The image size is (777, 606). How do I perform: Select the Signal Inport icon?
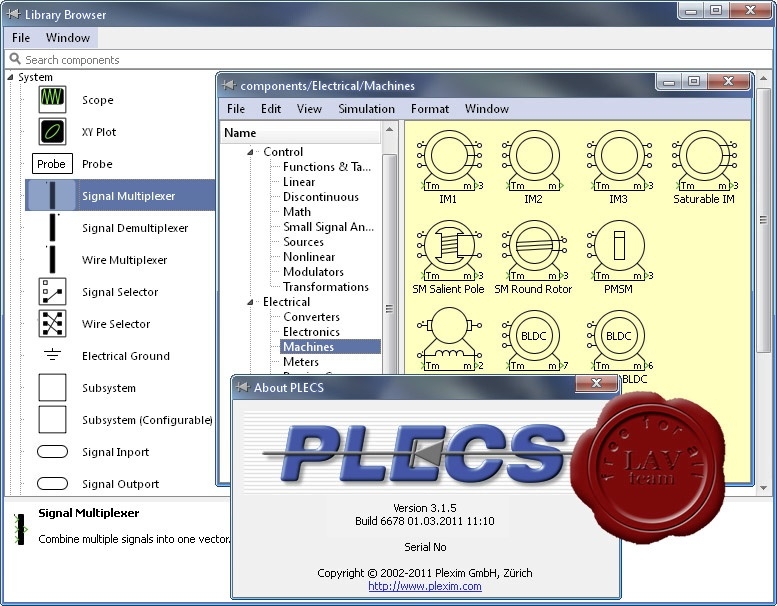[52, 451]
